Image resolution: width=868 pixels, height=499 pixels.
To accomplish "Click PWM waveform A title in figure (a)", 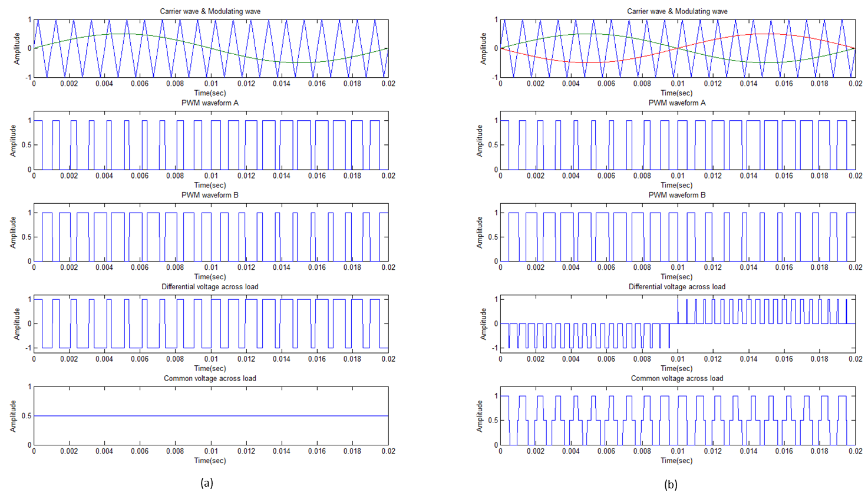I will (x=210, y=103).
